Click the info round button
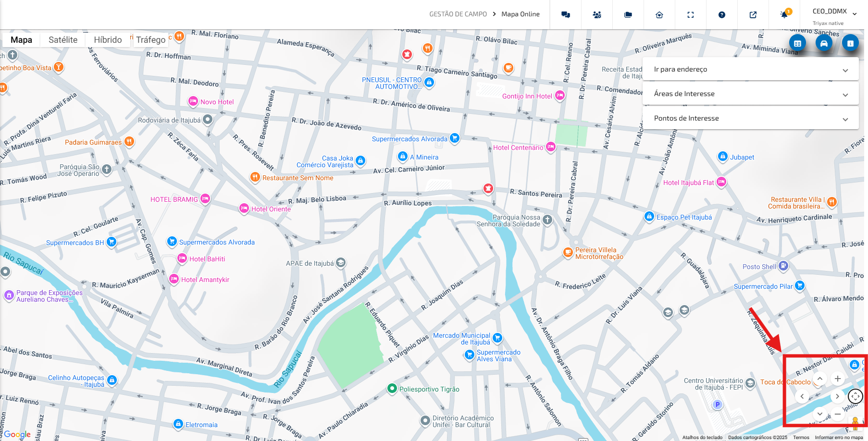 (850, 43)
